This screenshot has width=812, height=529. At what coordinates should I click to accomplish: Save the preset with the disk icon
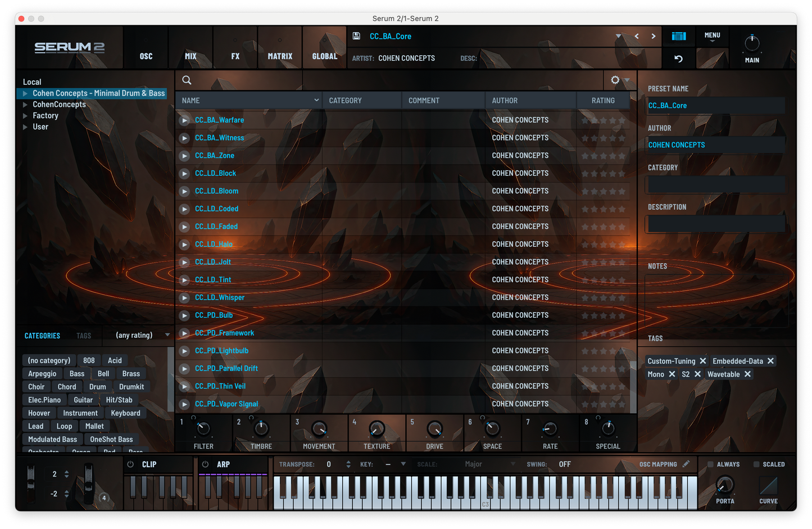[356, 36]
